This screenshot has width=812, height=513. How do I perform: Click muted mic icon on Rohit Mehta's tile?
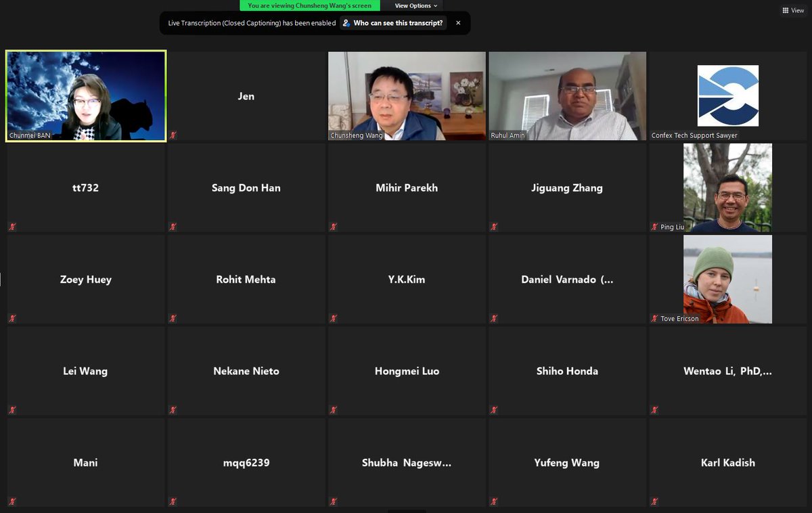point(173,318)
